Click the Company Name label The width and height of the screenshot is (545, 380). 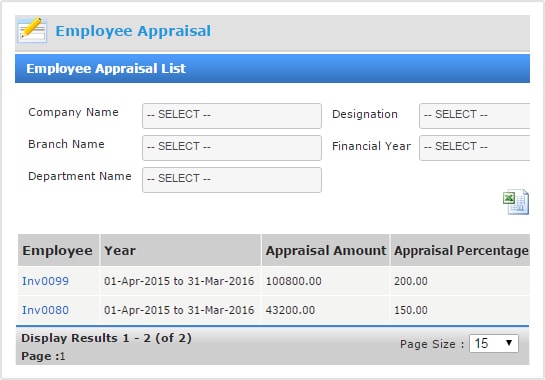(73, 112)
